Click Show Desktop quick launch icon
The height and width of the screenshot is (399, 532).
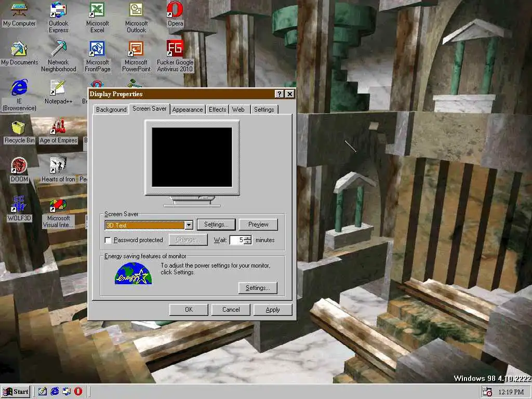click(42, 391)
